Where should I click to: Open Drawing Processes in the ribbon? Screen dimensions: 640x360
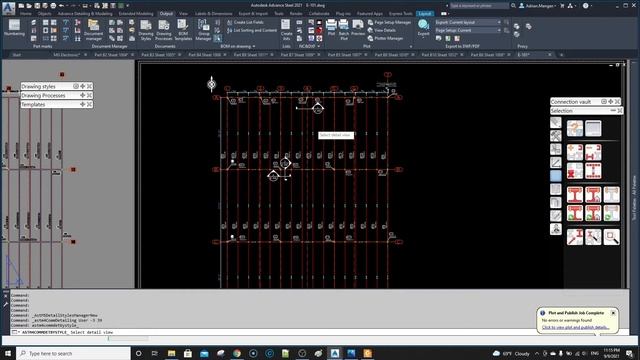point(164,30)
